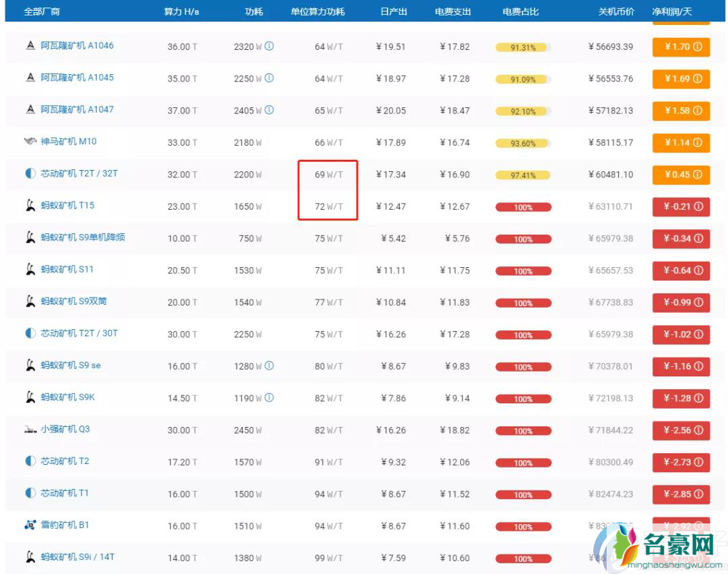Sort by the 电费占比 column header
This screenshot has width=728, height=574.
pyautogui.click(x=520, y=11)
